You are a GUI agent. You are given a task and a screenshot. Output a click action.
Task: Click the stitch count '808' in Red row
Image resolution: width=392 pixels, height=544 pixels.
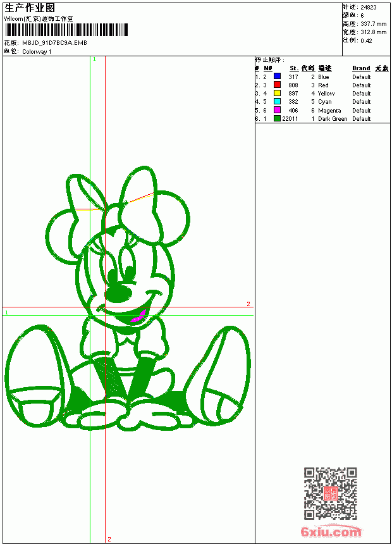293,85
